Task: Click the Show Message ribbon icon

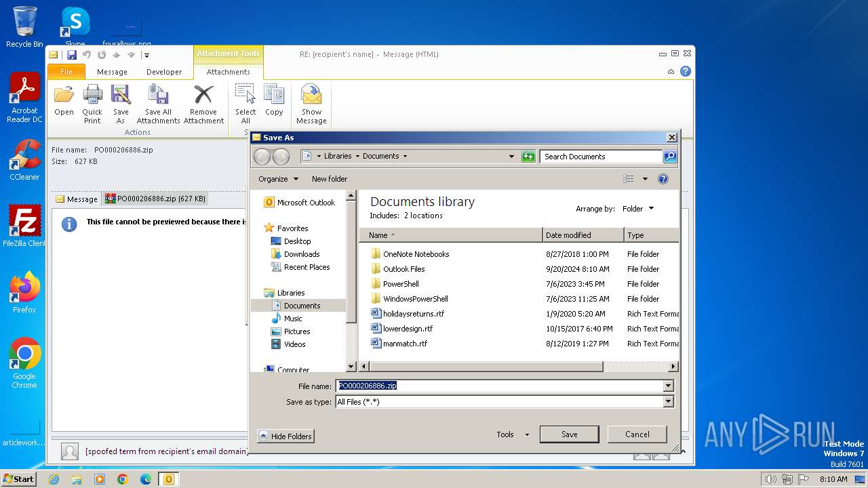Action: pos(311,104)
